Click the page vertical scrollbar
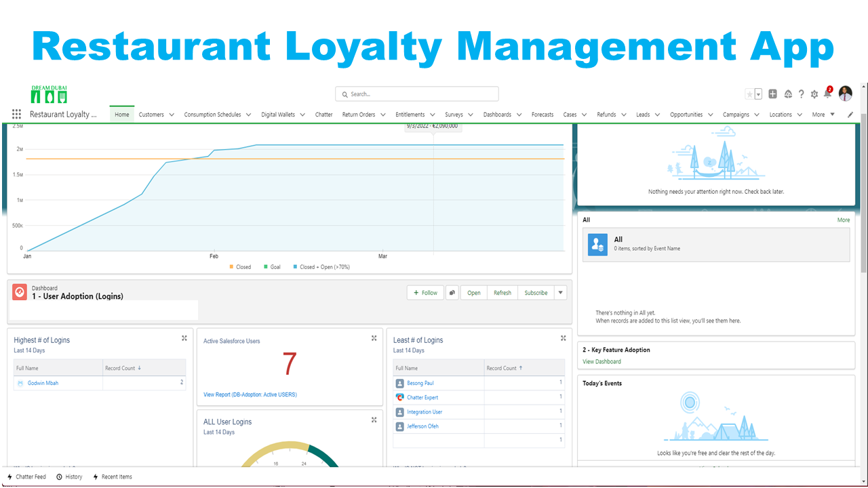Image resolution: width=868 pixels, height=488 pixels. (863, 193)
